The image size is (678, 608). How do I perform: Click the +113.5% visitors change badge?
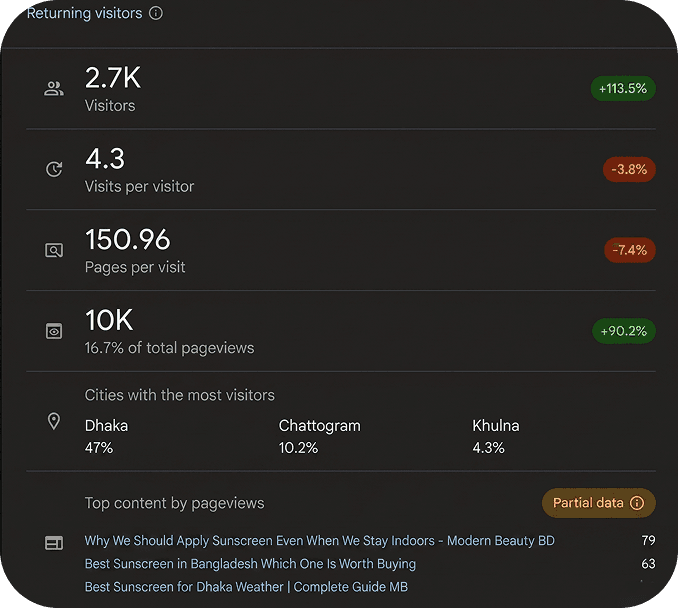623,89
